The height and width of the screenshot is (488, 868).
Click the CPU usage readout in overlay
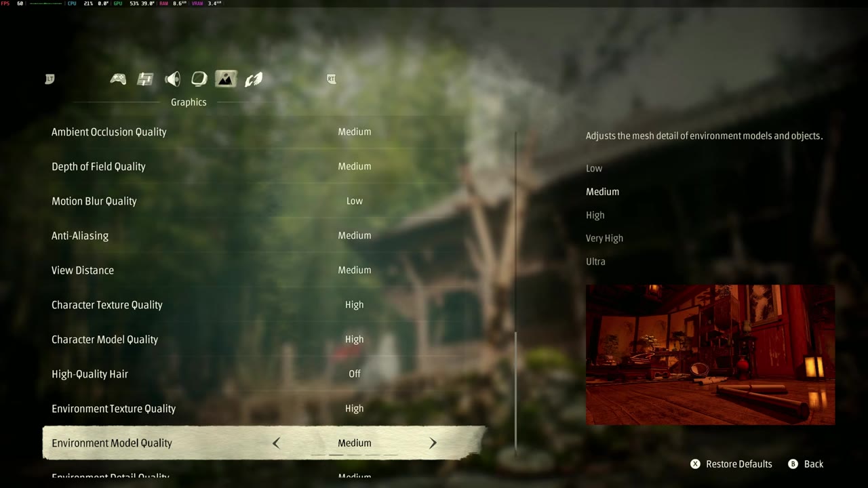87,3
